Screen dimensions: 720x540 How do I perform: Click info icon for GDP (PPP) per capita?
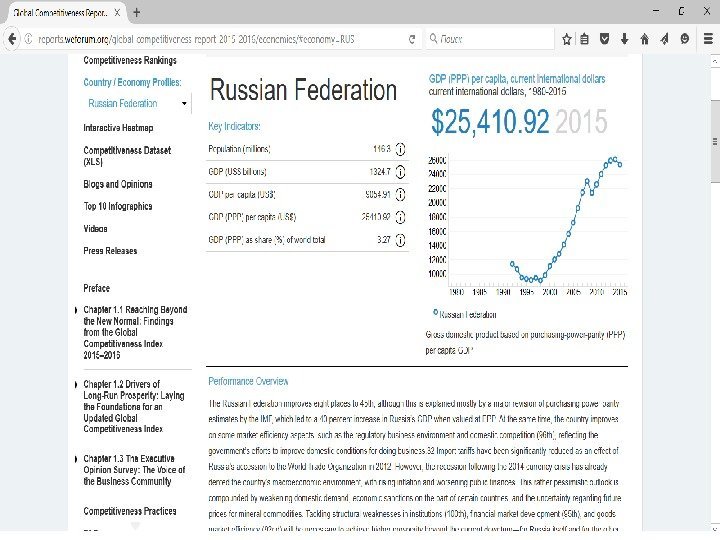click(400, 217)
